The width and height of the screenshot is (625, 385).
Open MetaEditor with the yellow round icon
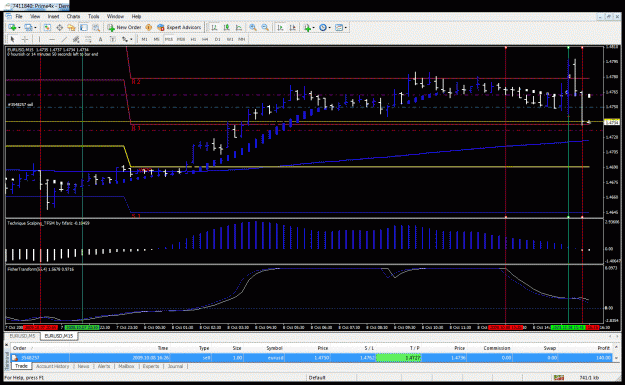(x=149, y=28)
